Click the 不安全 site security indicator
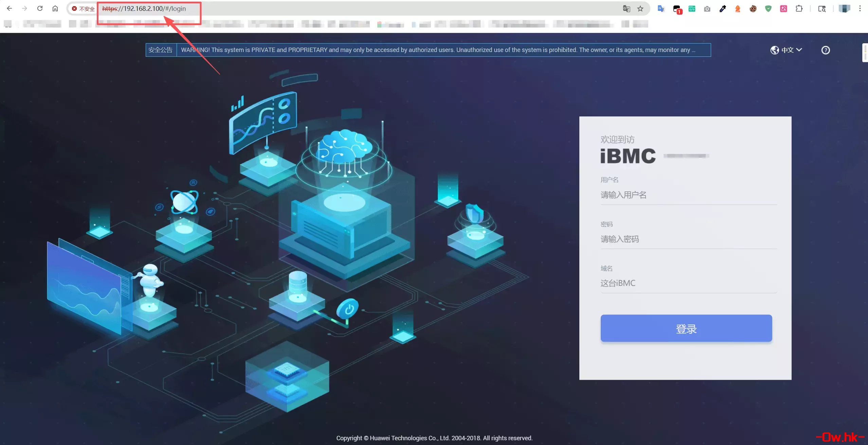 (83, 9)
